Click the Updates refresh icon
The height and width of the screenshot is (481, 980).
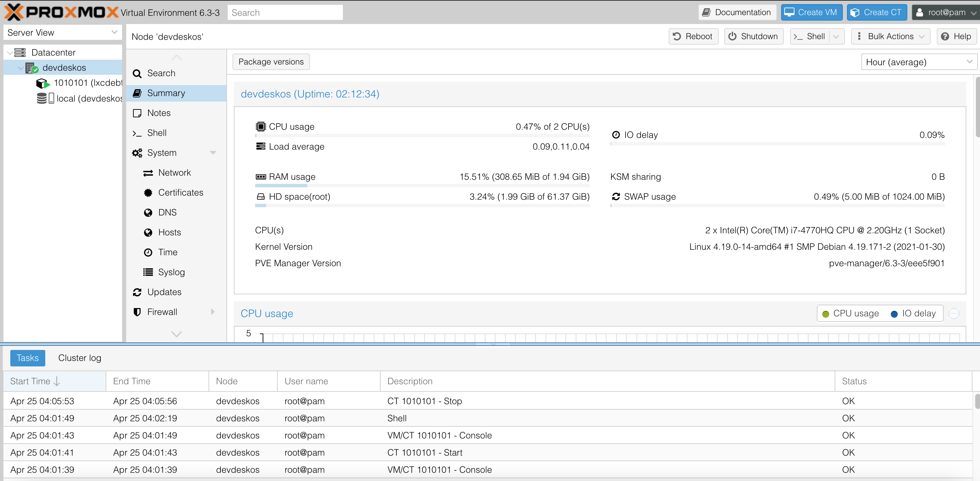pyautogui.click(x=137, y=292)
